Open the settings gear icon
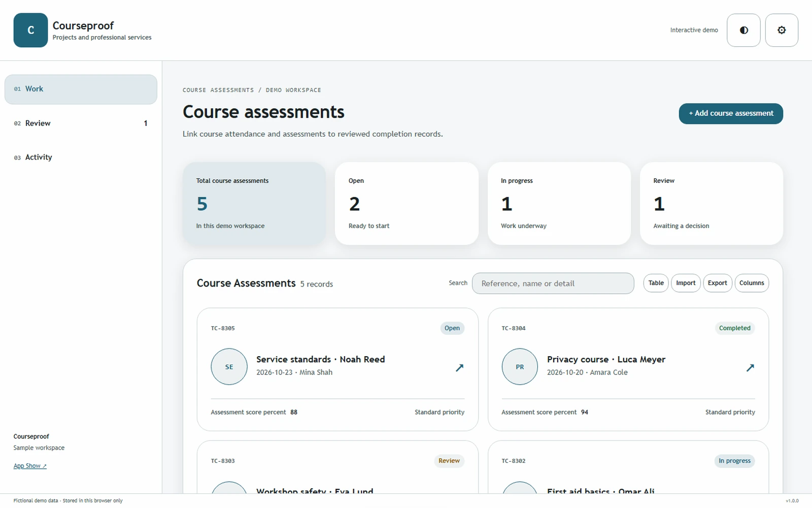This screenshot has height=508, width=812. click(x=782, y=30)
